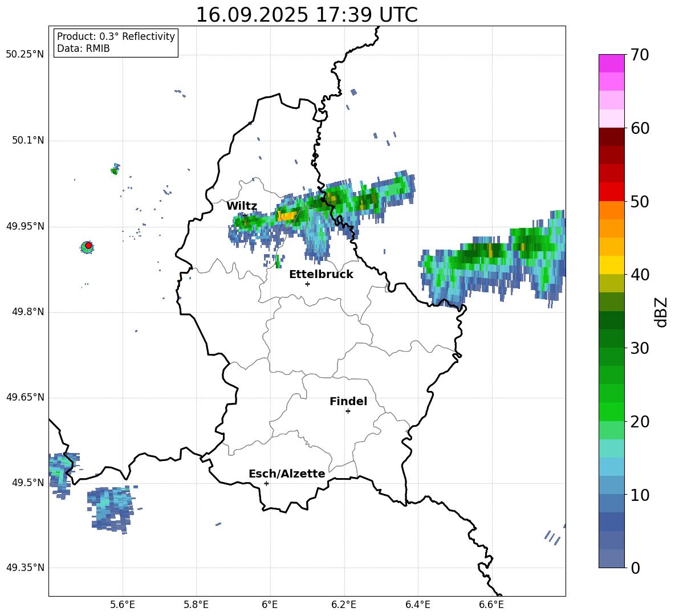
Task: Click the Findel station label
Action: [348, 401]
